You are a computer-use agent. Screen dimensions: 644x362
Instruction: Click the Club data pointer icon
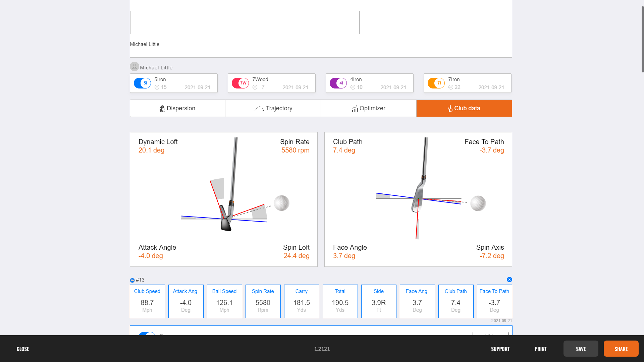point(450,109)
